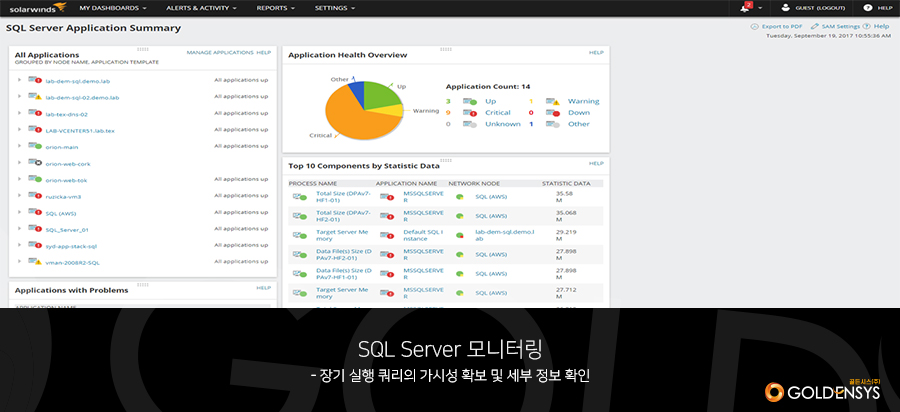The width and height of the screenshot is (900, 412).
Task: Click status icon next to LAB-VCENTER51.lab.tex
Action: point(35,130)
